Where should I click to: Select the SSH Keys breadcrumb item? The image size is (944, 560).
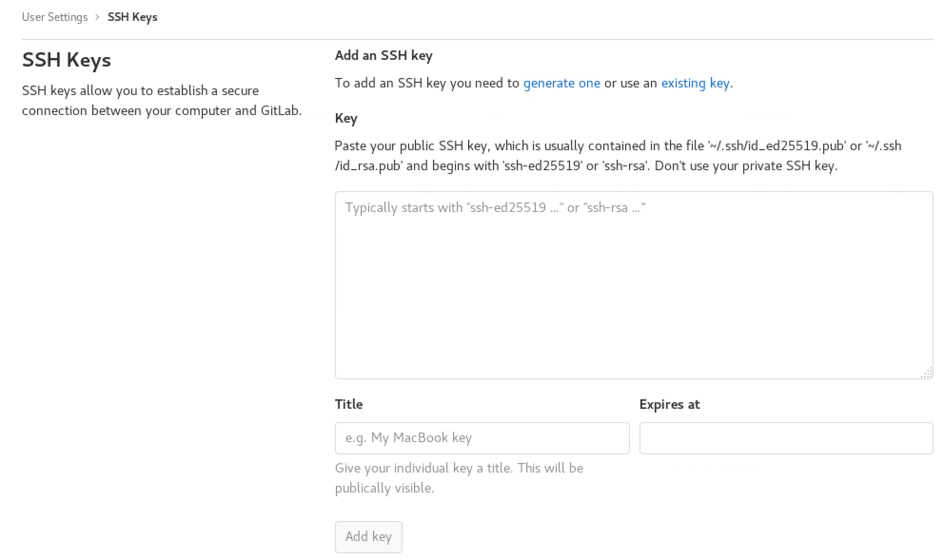coord(132,17)
